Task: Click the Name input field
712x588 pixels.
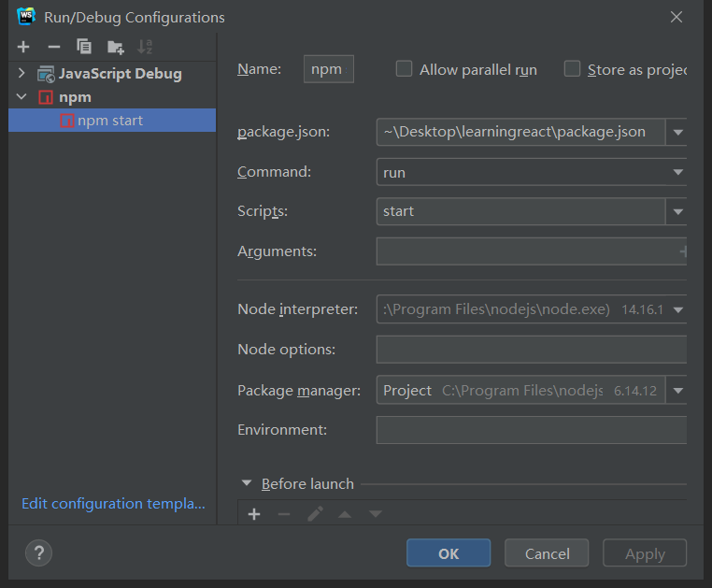Action: (329, 69)
